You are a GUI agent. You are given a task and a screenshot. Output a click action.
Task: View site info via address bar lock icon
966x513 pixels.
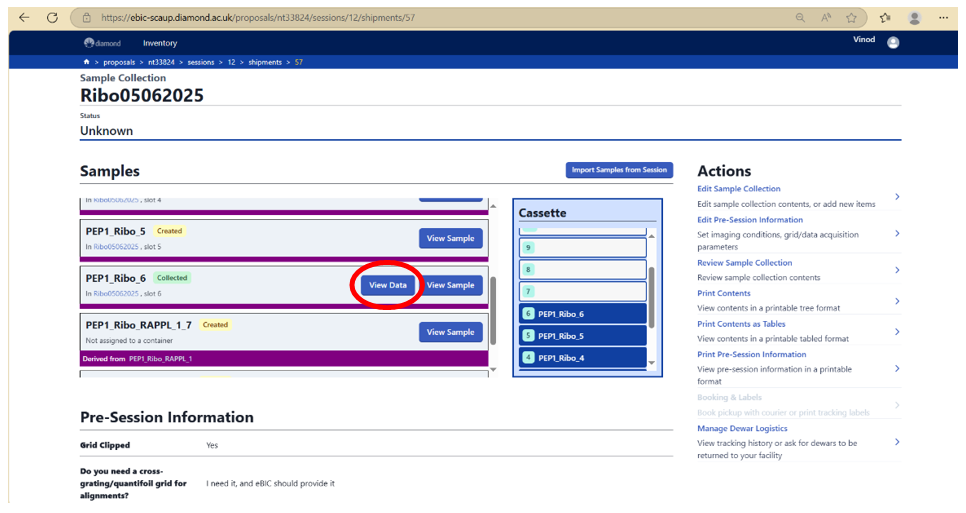pyautogui.click(x=87, y=18)
